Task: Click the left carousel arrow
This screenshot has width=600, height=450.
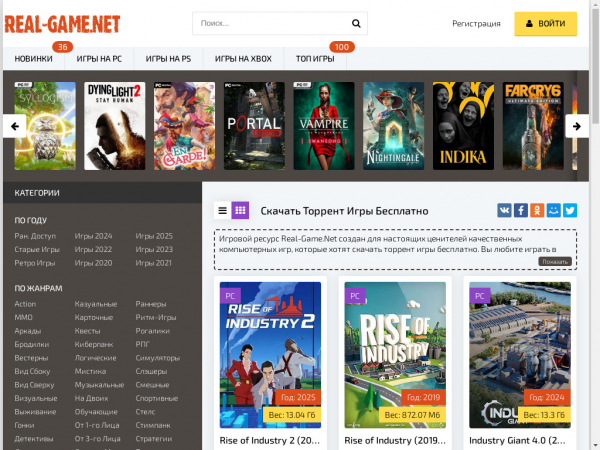Action: pos(15,126)
